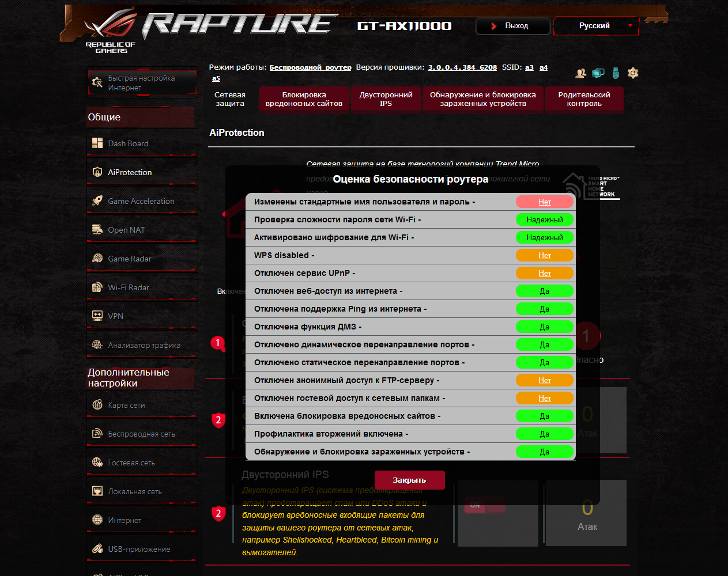Click the SSID a3 link

point(529,67)
